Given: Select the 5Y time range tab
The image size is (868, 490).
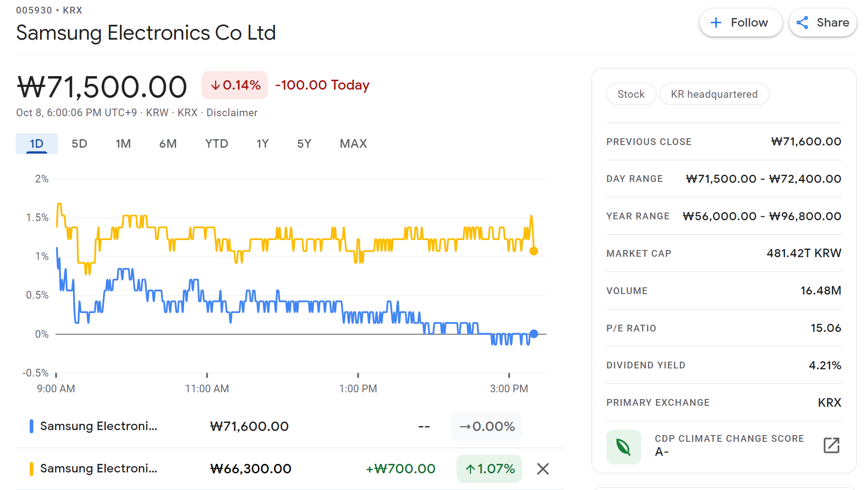Looking at the screenshot, I should click(x=304, y=144).
